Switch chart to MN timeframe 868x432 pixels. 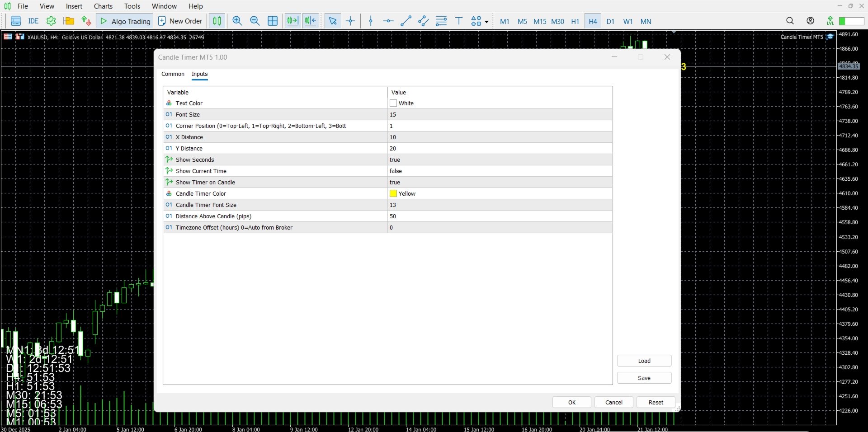point(646,21)
